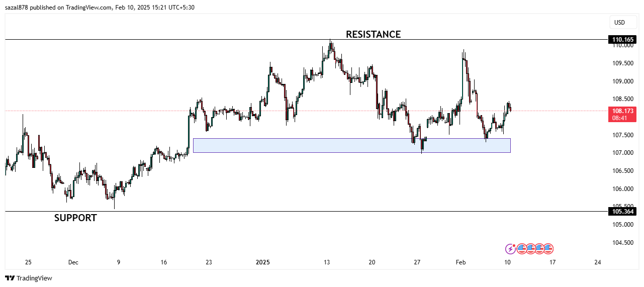Click the TradingView logo at bottom left
The height and width of the screenshot is (287, 644).
pos(29,278)
